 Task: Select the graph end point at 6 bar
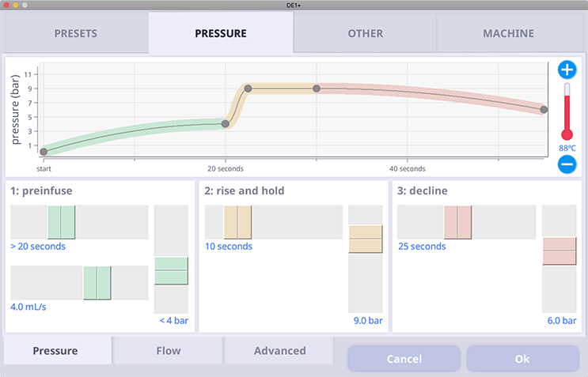[x=544, y=110]
